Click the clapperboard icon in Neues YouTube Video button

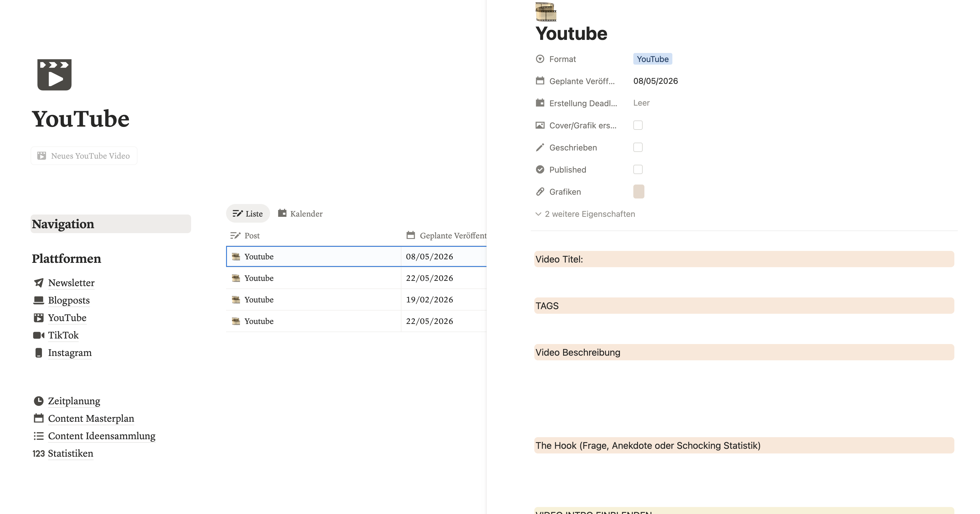[41, 156]
